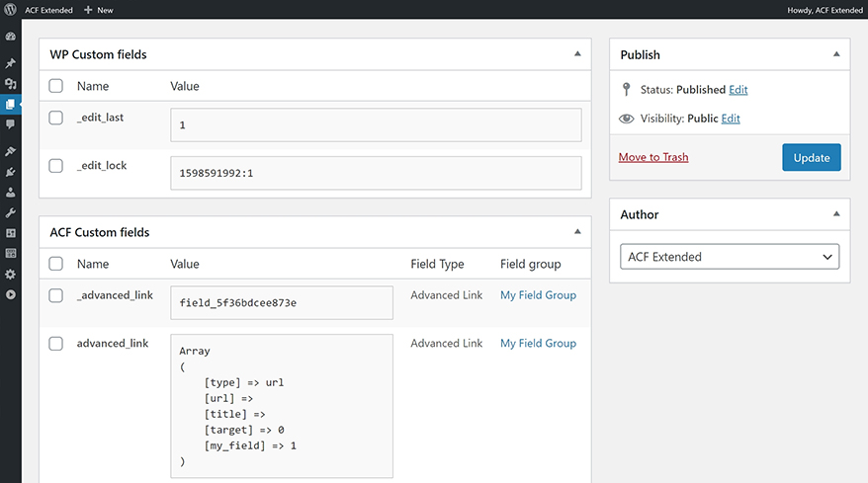Open Posts using the pushpin sidebar icon

click(x=11, y=63)
